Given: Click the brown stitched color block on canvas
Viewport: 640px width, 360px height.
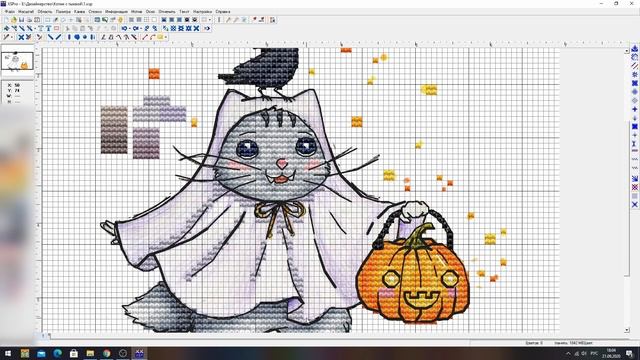Looking at the screenshot, I should (114, 130).
